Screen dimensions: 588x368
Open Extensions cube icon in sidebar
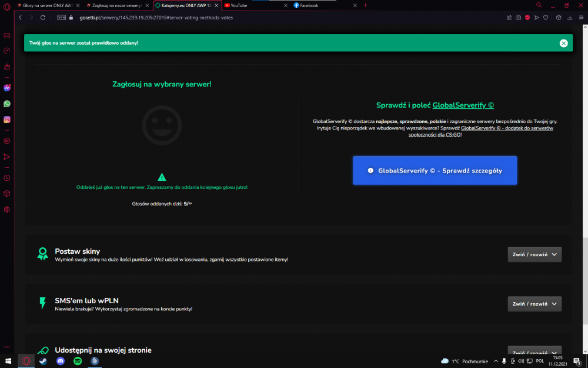(6, 193)
